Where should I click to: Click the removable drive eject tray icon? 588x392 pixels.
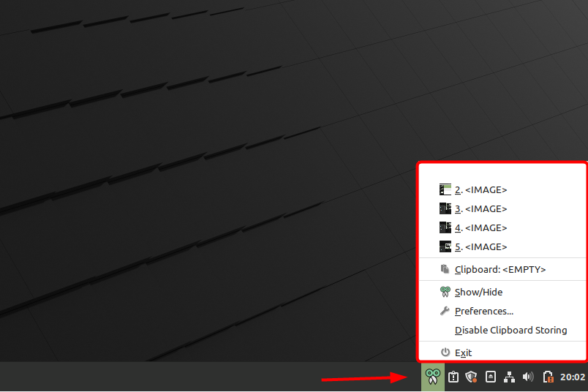click(x=491, y=377)
